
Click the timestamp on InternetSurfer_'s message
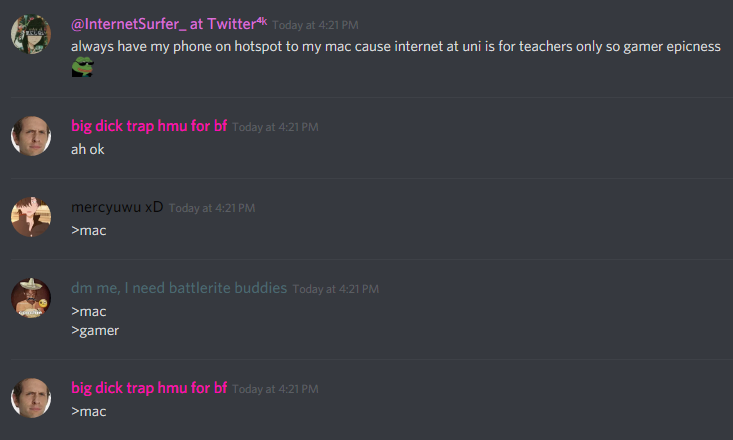(x=315, y=25)
